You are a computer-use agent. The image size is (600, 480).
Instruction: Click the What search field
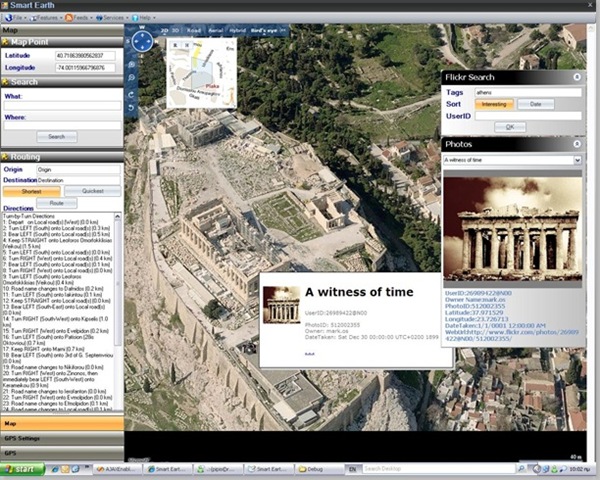pos(62,106)
